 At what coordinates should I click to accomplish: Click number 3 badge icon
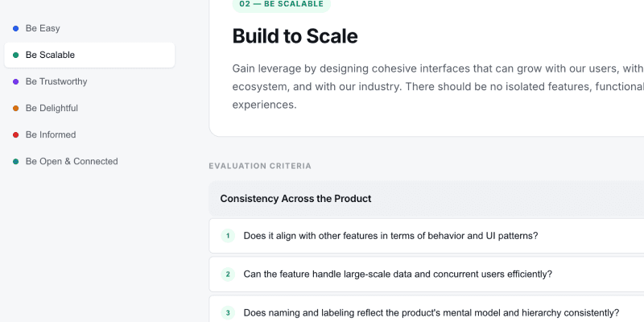coord(228,312)
